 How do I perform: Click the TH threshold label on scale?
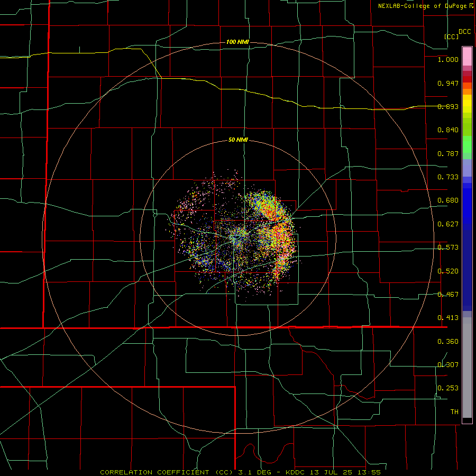coord(454,412)
